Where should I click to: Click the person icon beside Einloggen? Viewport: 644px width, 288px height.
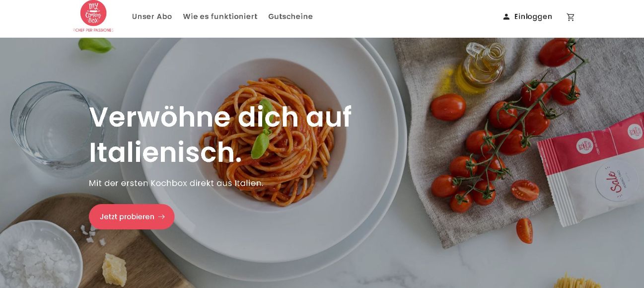pyautogui.click(x=506, y=17)
